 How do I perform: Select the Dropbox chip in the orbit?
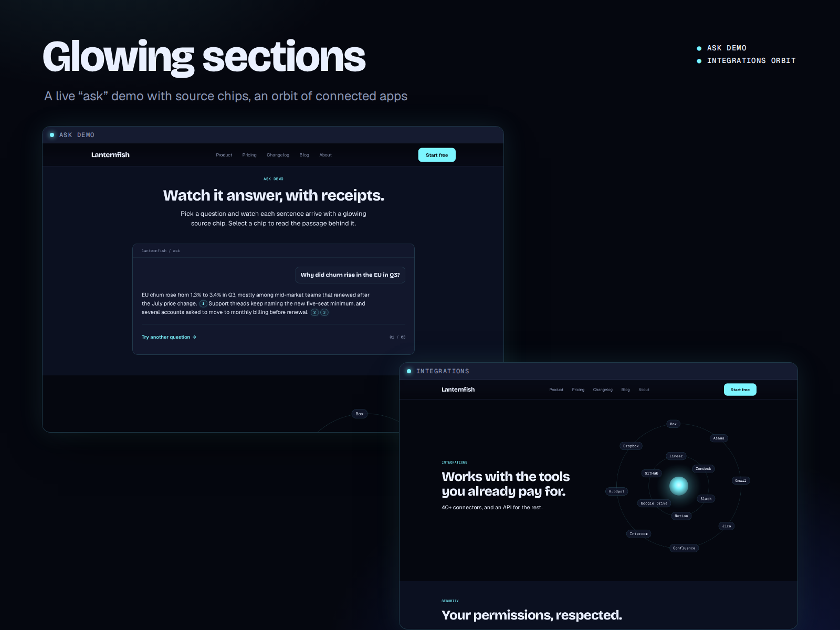click(x=631, y=446)
